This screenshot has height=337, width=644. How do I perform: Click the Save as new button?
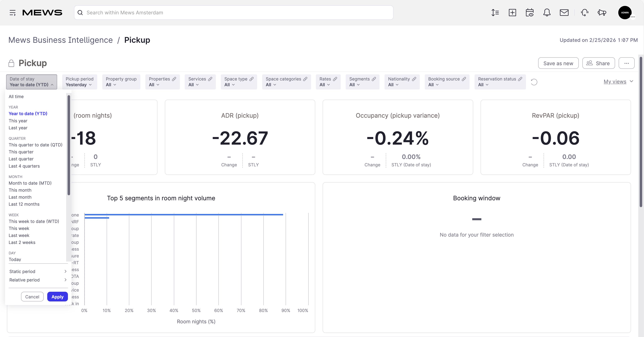tap(558, 63)
